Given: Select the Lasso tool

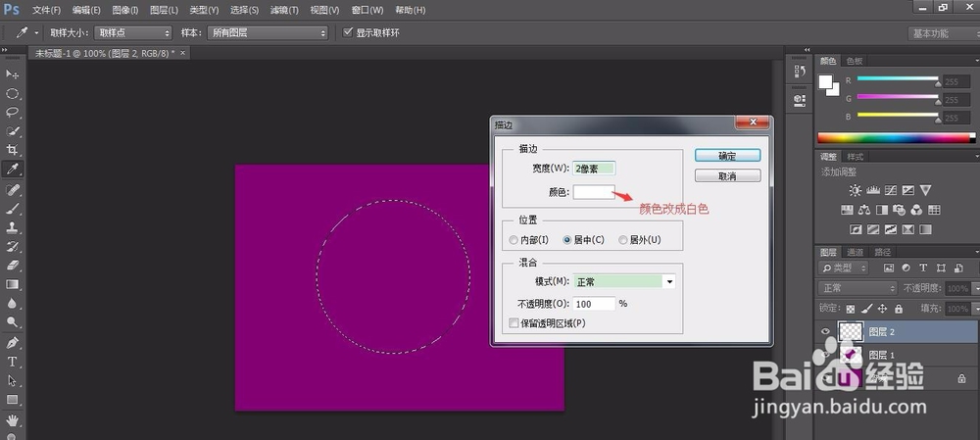Looking at the screenshot, I should click(x=12, y=113).
